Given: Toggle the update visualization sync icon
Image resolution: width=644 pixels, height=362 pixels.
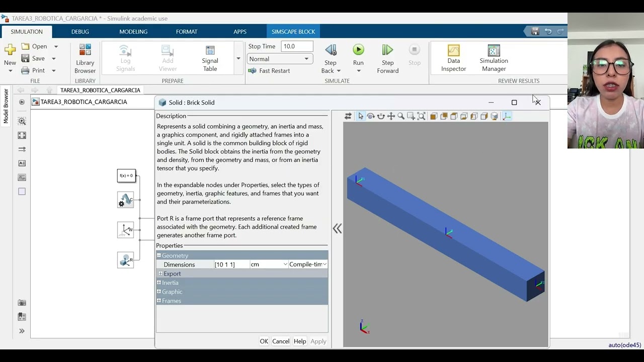Looking at the screenshot, I should point(348,116).
